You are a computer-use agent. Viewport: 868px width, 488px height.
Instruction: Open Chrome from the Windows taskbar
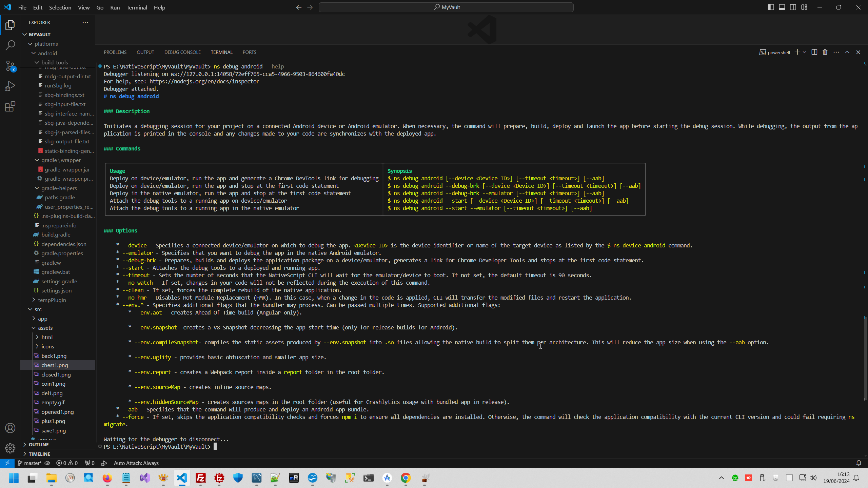406,478
